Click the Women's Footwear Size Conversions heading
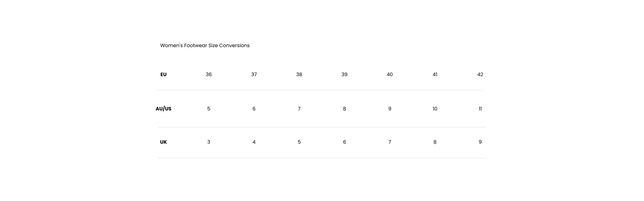 tap(205, 46)
